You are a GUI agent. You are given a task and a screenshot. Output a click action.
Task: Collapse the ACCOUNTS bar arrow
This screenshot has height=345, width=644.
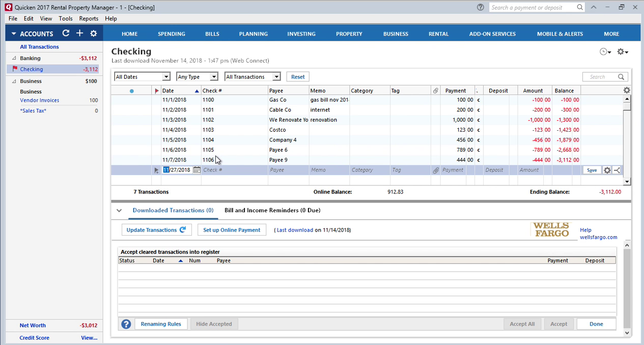(14, 34)
